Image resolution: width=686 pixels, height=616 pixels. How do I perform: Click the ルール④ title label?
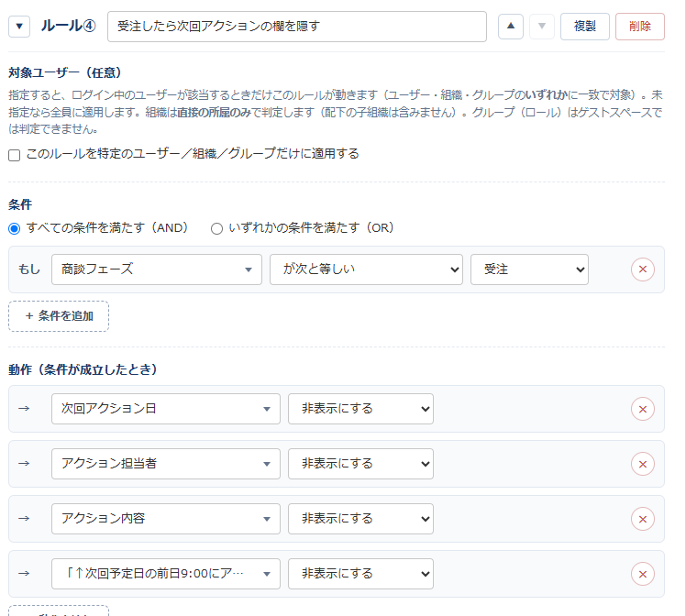click(x=68, y=27)
